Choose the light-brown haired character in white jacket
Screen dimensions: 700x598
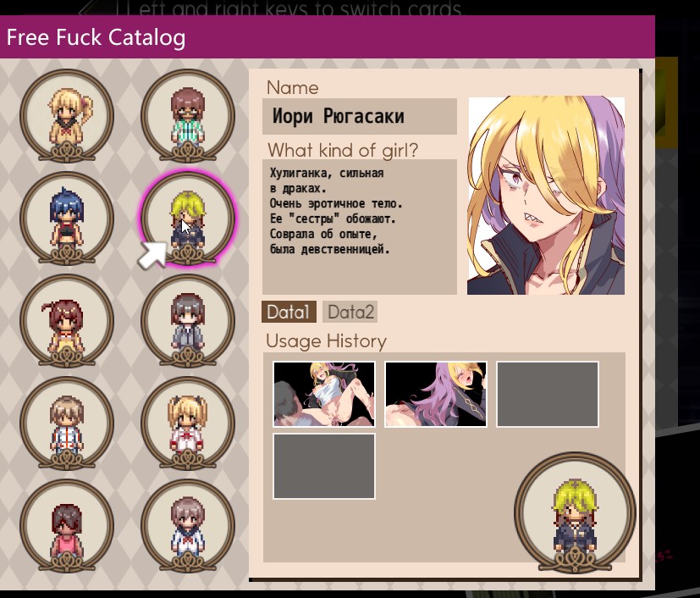(67, 424)
